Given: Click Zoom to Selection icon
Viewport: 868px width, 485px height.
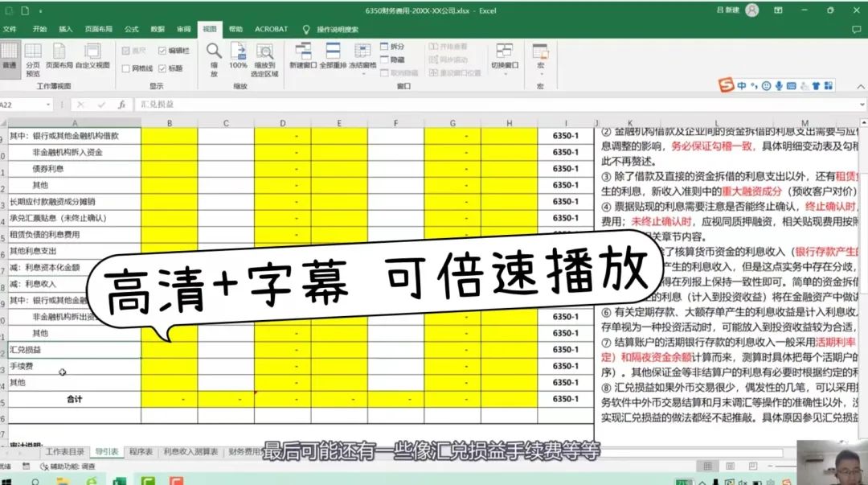Looking at the screenshot, I should (267, 59).
